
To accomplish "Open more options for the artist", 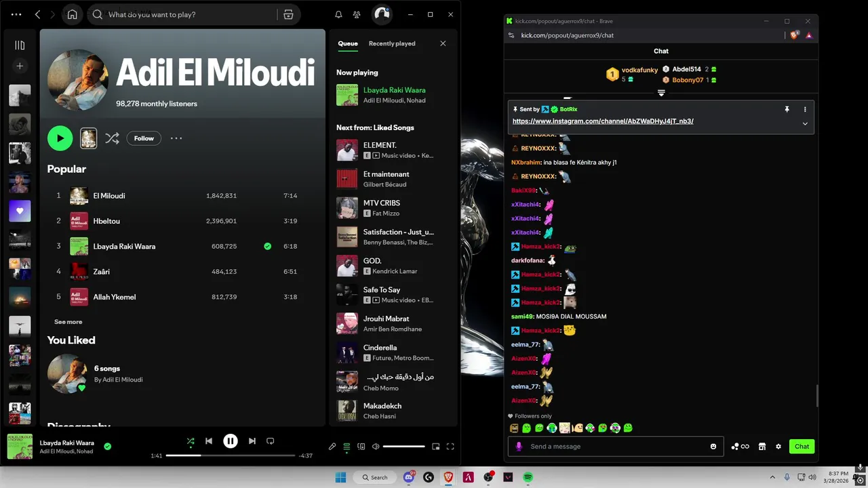I will pyautogui.click(x=176, y=138).
